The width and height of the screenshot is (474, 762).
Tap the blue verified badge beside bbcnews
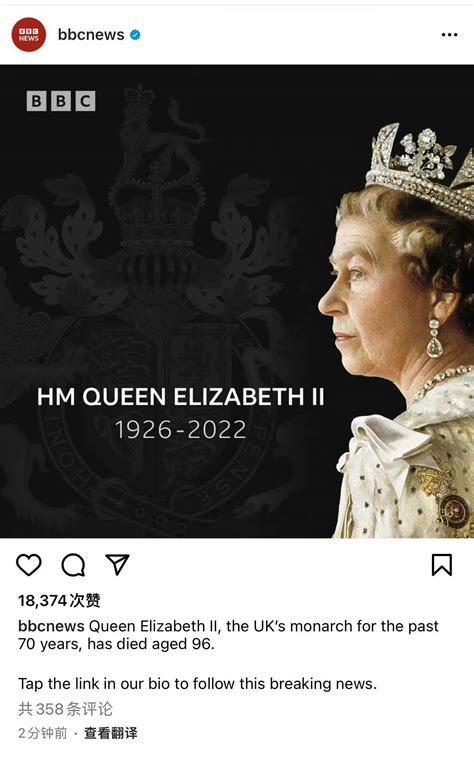click(135, 35)
